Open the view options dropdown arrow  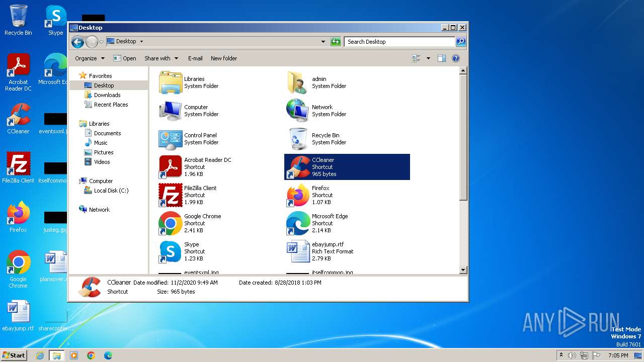point(428,58)
